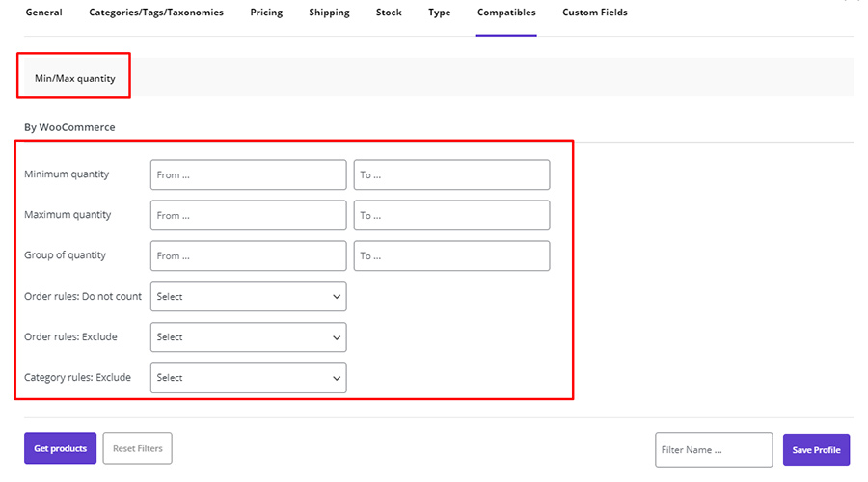Focus the Maximum quantity To field

pos(451,215)
